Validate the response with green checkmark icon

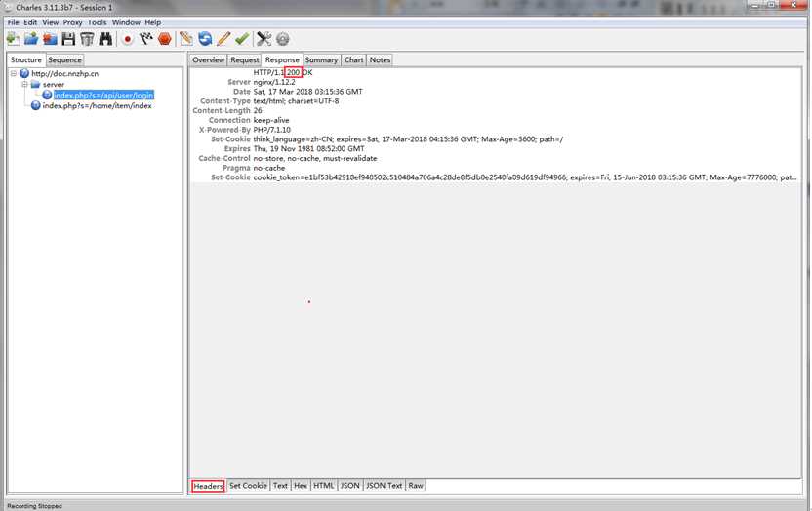click(242, 39)
